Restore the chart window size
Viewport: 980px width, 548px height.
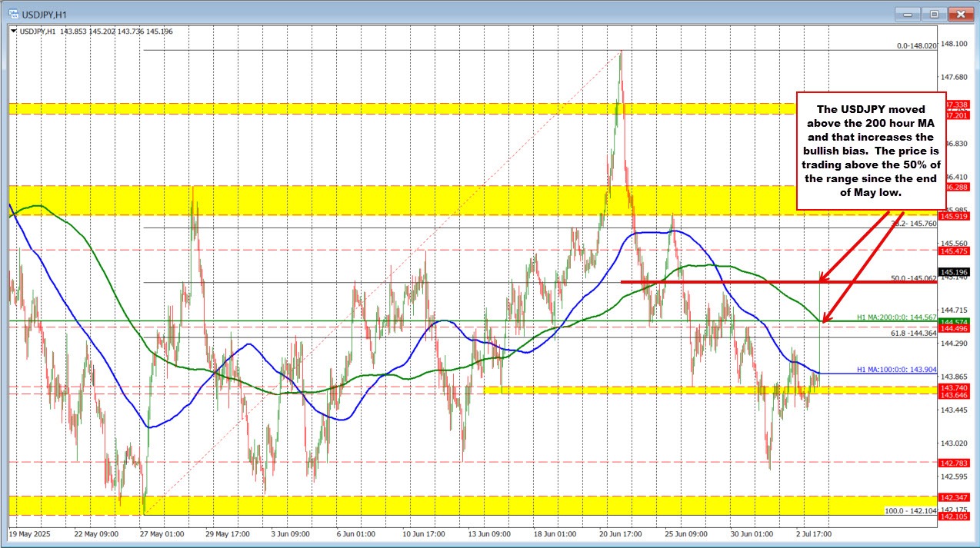click(x=933, y=13)
